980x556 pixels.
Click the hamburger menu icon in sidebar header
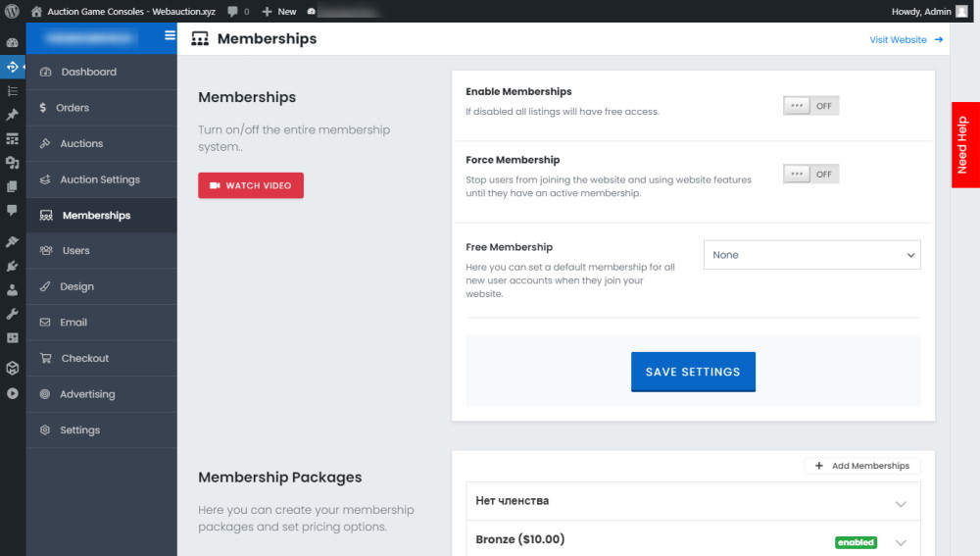pos(170,35)
